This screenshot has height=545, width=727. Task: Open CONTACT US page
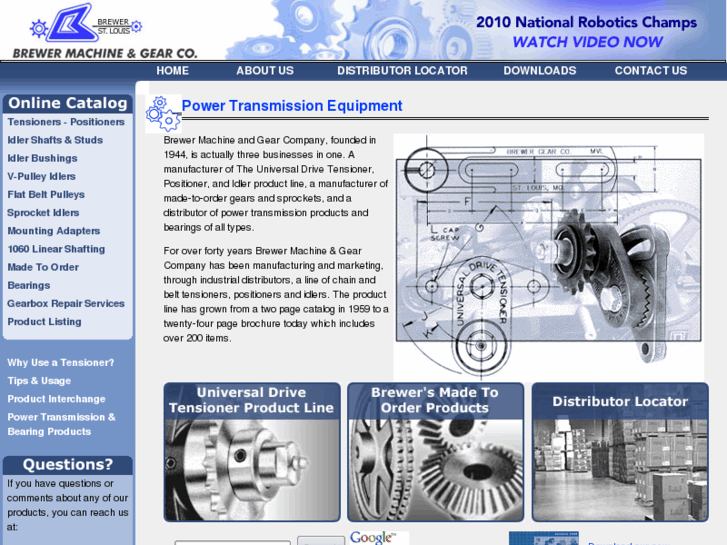point(650,71)
